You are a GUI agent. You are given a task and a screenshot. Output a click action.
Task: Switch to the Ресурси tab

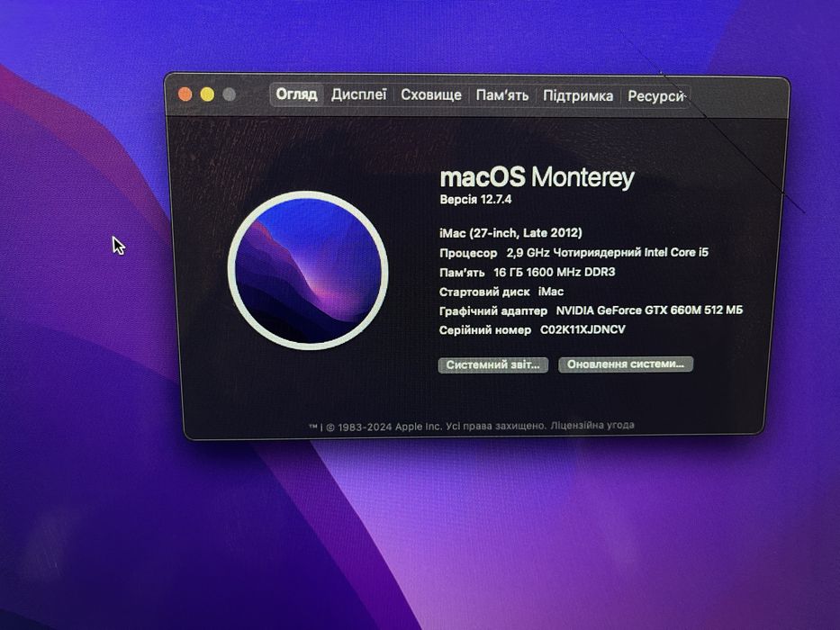pos(655,97)
